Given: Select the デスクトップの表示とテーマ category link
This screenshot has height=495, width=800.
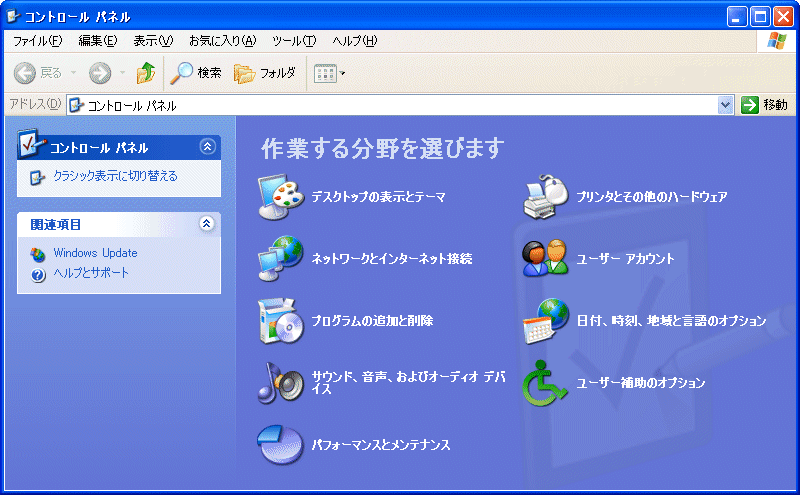Looking at the screenshot, I should pyautogui.click(x=379, y=197).
